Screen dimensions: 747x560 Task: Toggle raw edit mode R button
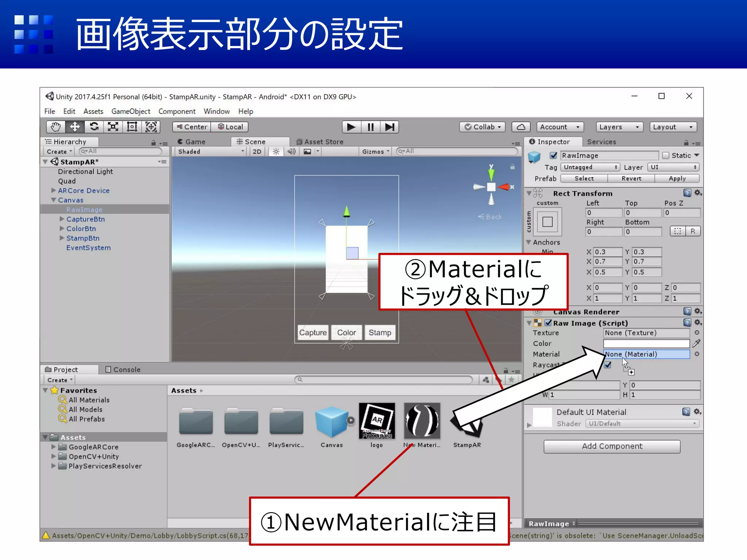click(x=693, y=231)
